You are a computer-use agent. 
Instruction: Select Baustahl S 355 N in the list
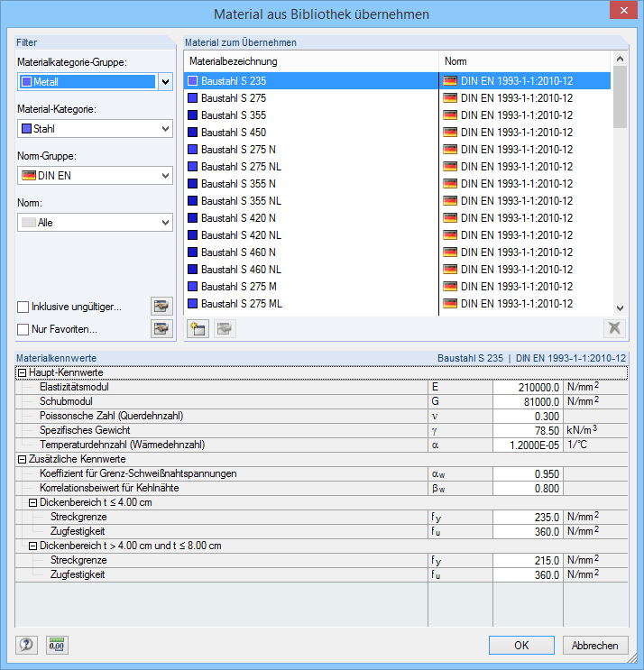point(238,183)
